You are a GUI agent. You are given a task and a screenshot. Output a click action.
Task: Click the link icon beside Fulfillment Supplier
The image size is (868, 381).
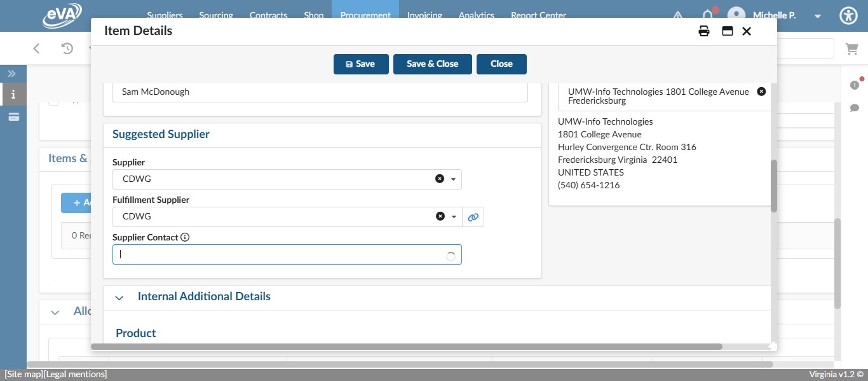pyautogui.click(x=473, y=217)
